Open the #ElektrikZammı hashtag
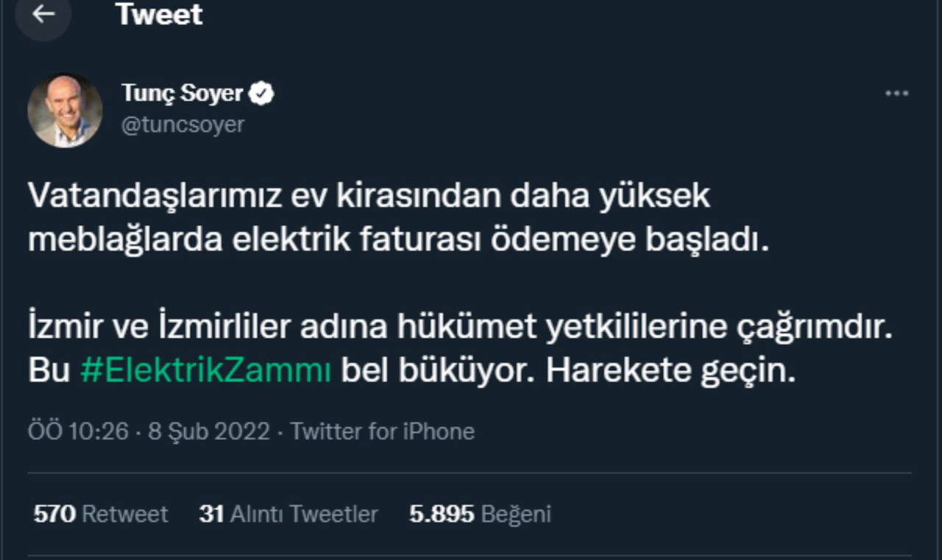 [205, 371]
